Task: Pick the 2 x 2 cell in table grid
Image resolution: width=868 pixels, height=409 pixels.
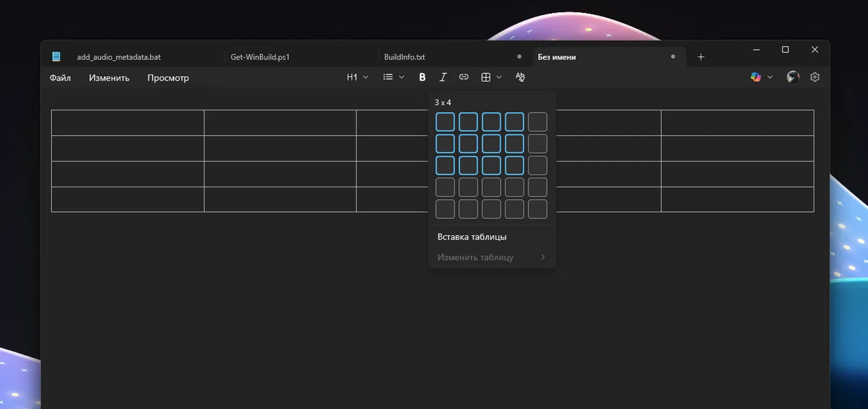Action: pos(468,143)
